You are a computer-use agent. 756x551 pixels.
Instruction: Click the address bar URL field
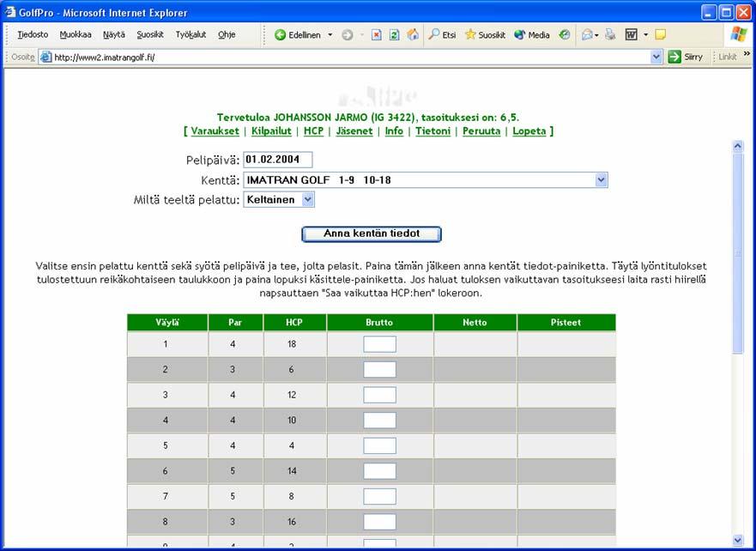(x=351, y=57)
